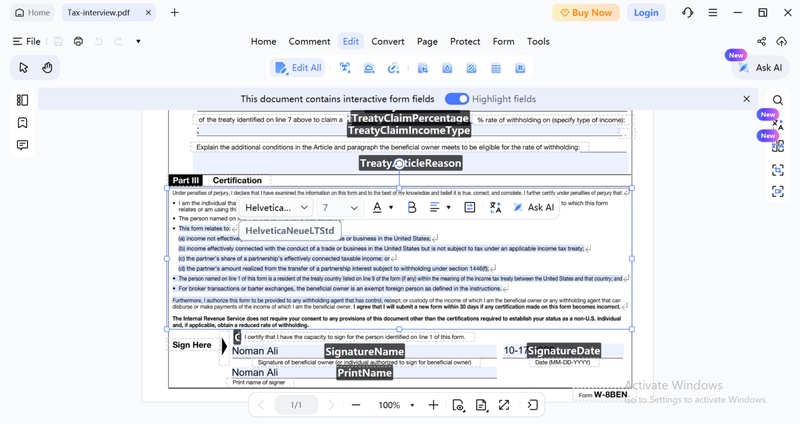
Task: Open the comments panel in left sidebar
Action: [22, 145]
